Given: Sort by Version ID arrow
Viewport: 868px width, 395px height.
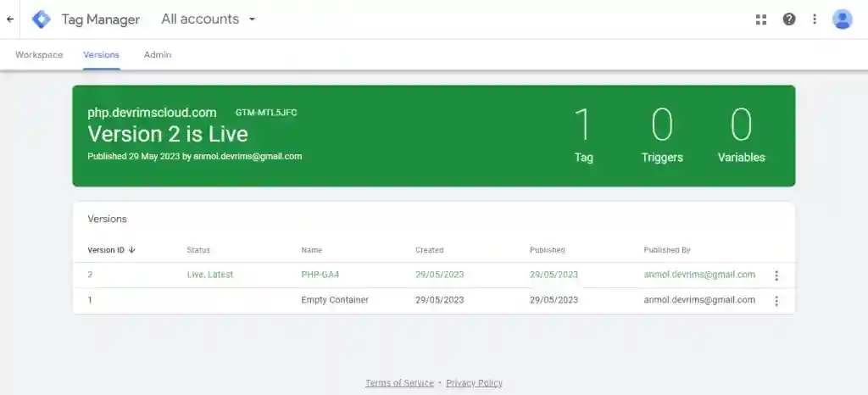Looking at the screenshot, I should click(x=131, y=250).
